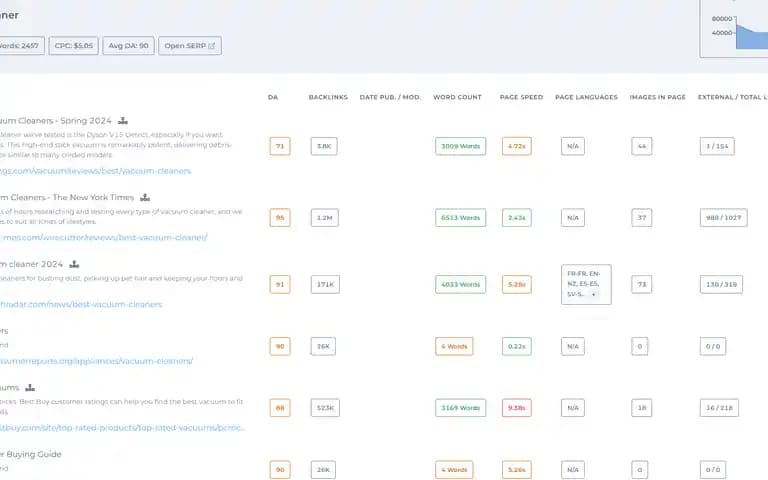Click the images count 18
Screen dimensions: 768x480
tap(642, 408)
